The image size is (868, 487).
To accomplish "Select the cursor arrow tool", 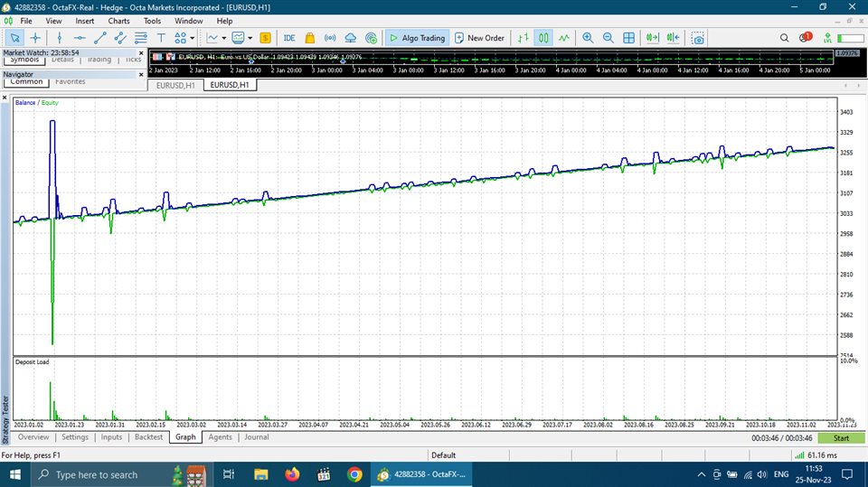I will point(15,38).
